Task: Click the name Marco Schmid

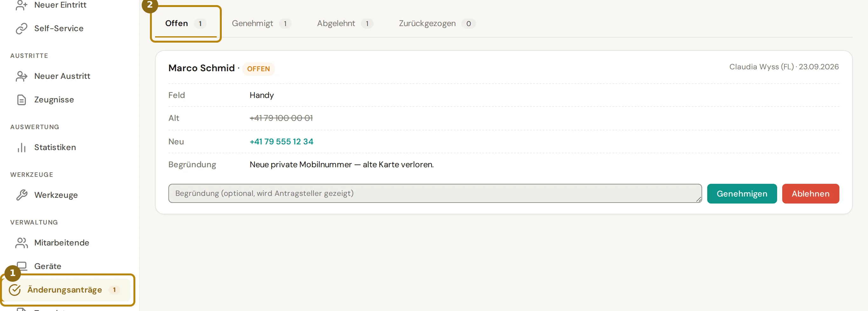Action: 201,68
